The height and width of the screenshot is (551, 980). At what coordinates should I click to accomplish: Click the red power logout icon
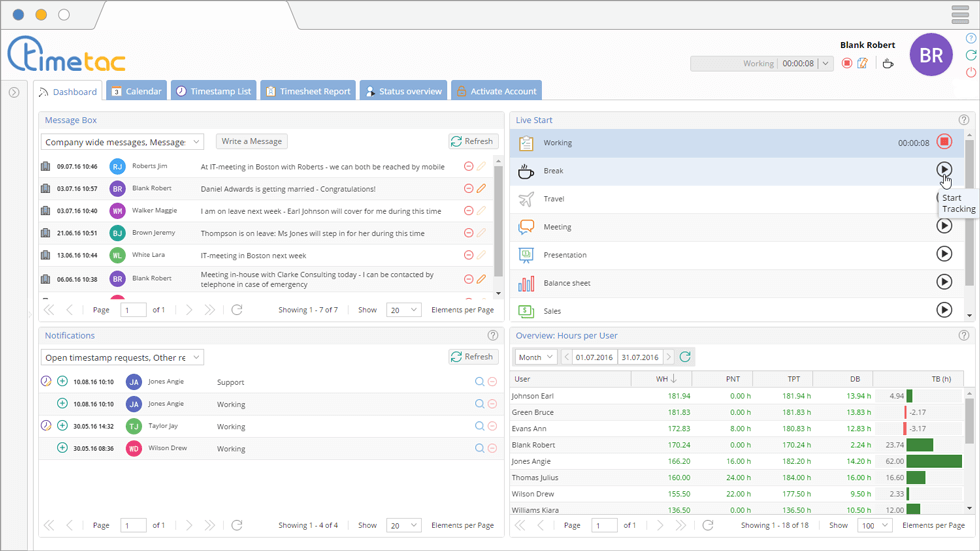click(971, 72)
